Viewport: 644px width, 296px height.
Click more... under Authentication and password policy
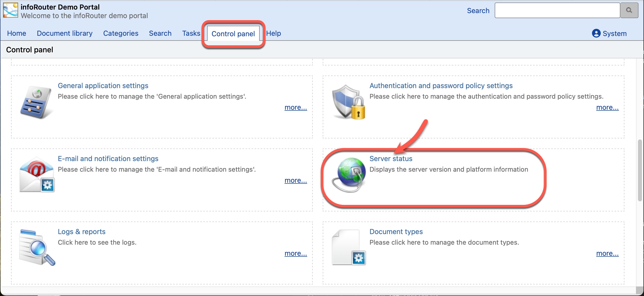[607, 107]
